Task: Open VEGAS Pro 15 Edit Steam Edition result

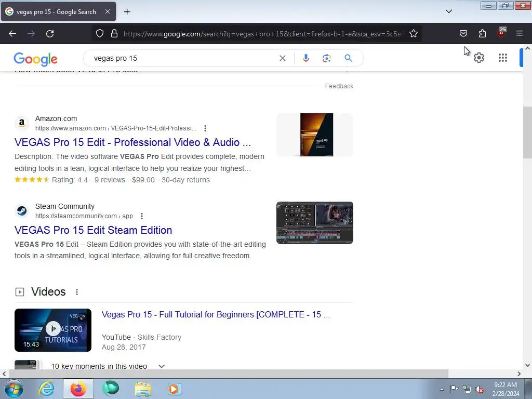Action: click(x=94, y=230)
